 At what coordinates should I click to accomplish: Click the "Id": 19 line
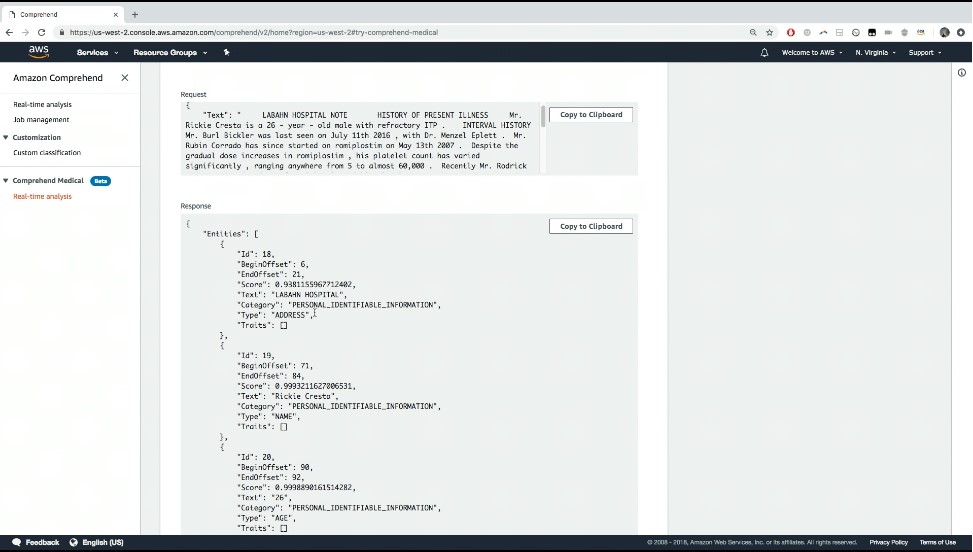coord(256,355)
